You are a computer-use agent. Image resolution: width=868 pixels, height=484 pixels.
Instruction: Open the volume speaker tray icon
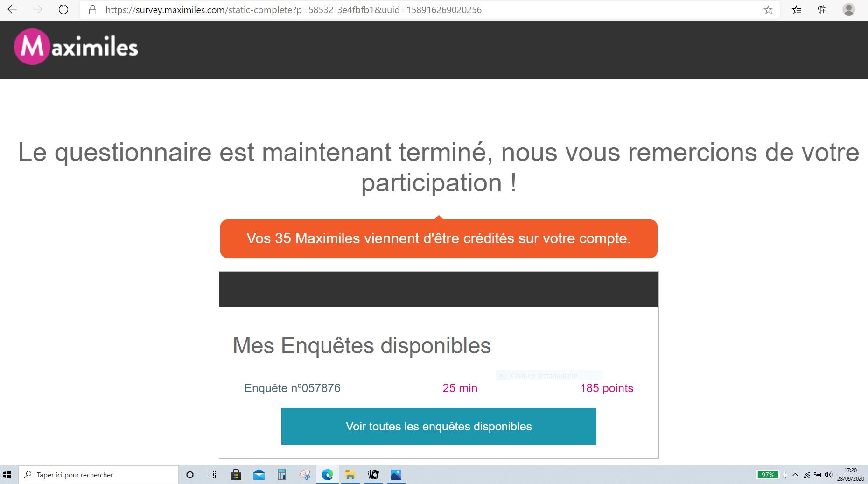828,475
